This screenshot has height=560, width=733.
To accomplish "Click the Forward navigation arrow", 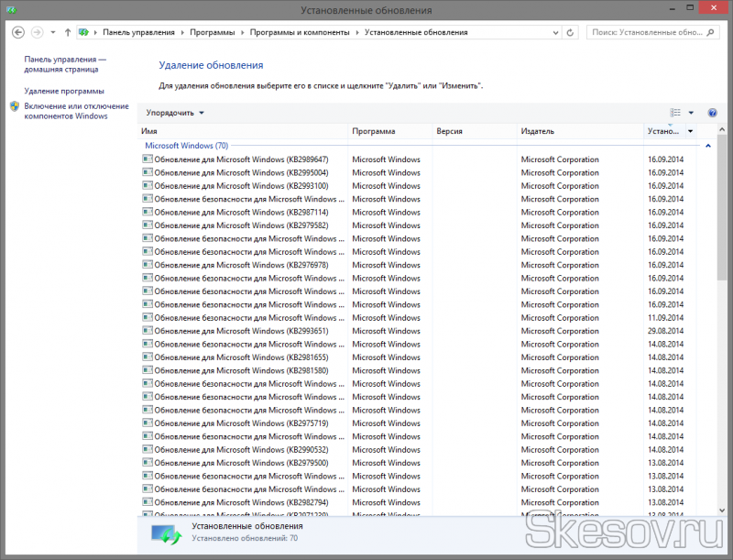I will pyautogui.click(x=38, y=32).
